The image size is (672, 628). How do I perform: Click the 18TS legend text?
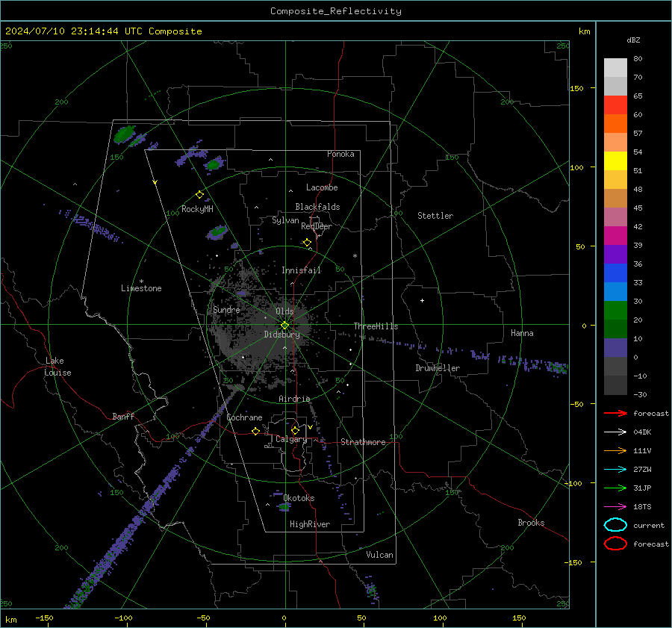click(x=642, y=507)
